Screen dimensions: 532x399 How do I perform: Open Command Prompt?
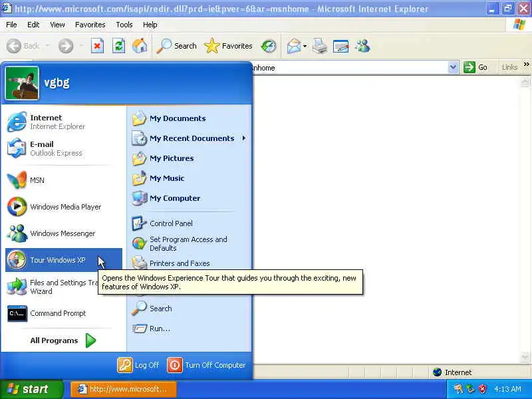point(64,313)
